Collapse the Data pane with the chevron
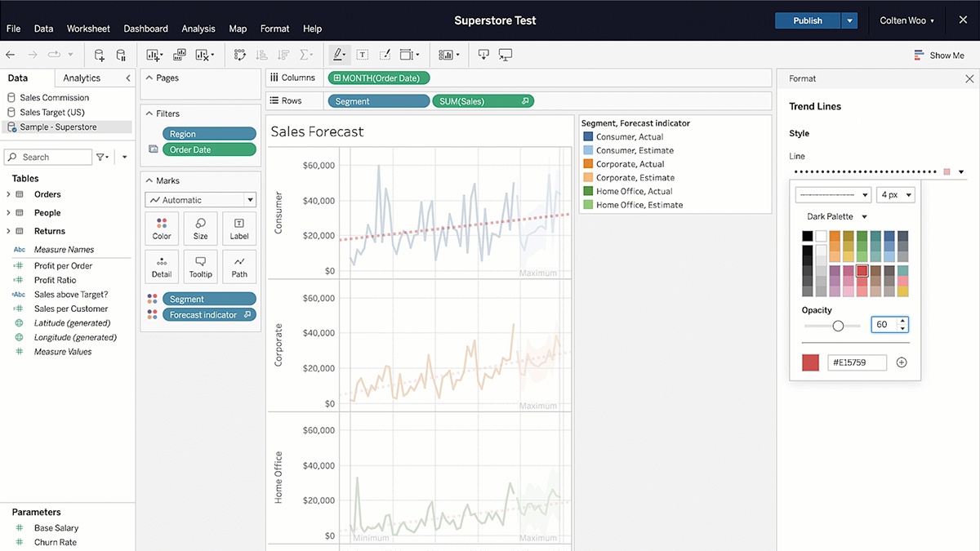The image size is (980, 551). pos(127,78)
